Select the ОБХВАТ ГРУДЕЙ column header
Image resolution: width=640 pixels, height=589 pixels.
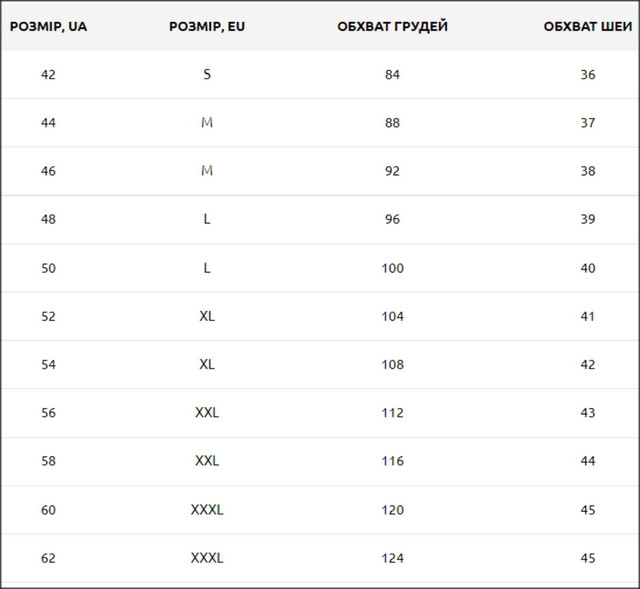pyautogui.click(x=392, y=26)
